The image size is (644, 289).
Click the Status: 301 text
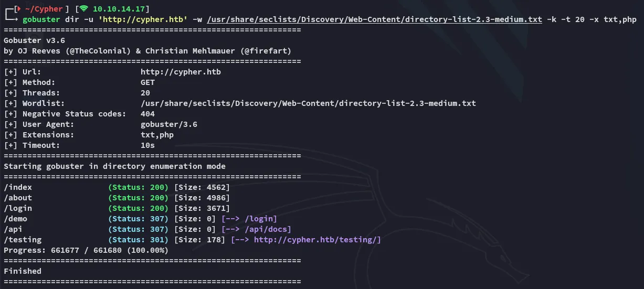pos(138,240)
